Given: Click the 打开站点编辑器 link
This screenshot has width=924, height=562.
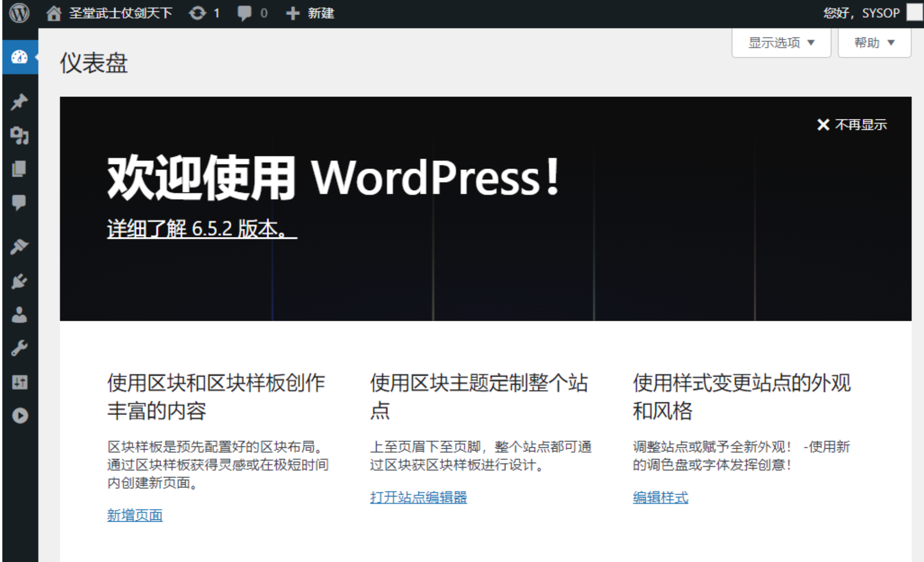Looking at the screenshot, I should [x=418, y=497].
